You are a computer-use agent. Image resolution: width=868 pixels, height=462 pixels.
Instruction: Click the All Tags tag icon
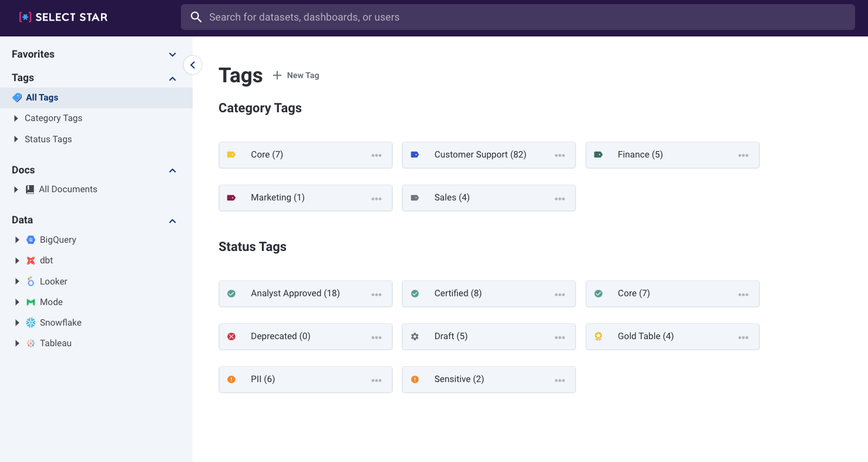click(x=17, y=98)
